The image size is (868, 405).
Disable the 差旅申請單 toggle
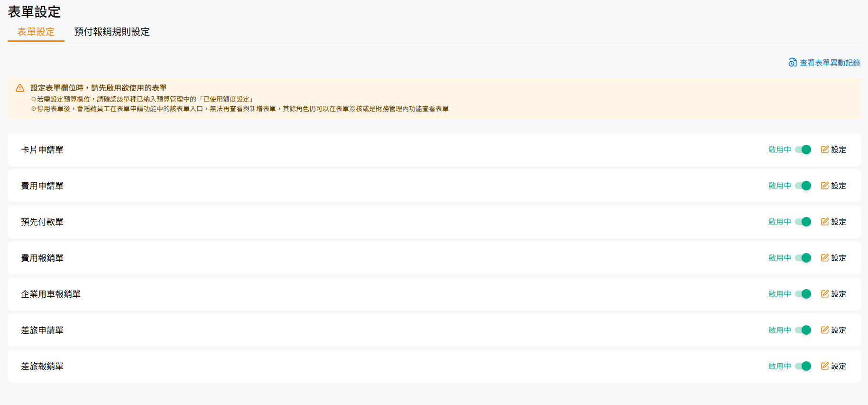pyautogui.click(x=803, y=330)
